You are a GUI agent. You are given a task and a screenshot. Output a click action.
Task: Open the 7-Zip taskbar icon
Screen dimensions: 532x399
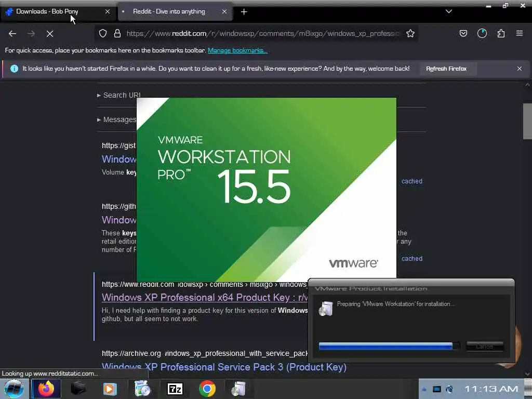pyautogui.click(x=175, y=389)
